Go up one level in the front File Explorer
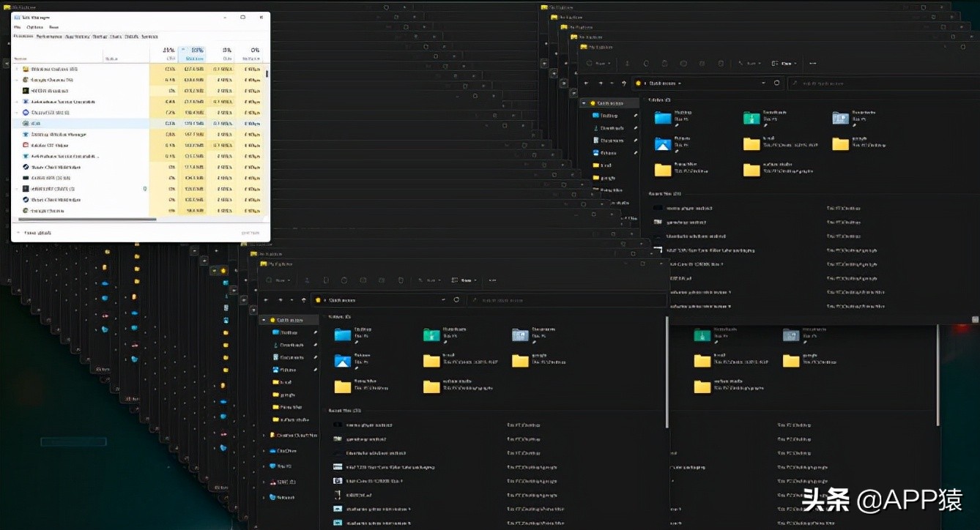Viewport: 980px width, 530px height. (304, 299)
